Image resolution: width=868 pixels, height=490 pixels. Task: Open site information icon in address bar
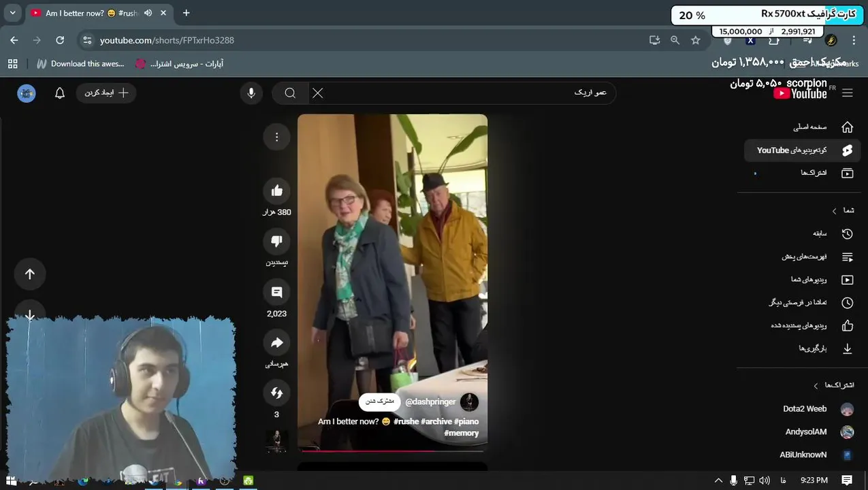tap(87, 40)
